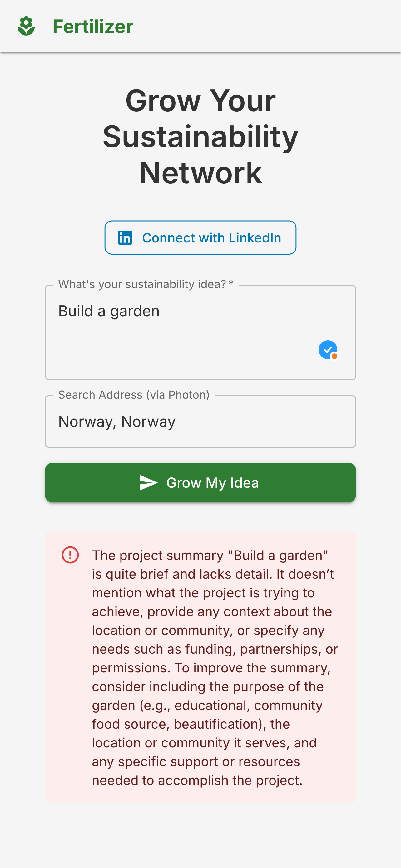401x868 pixels.
Task: Select the error message paragraph about project summary
Action: [x=215, y=667]
